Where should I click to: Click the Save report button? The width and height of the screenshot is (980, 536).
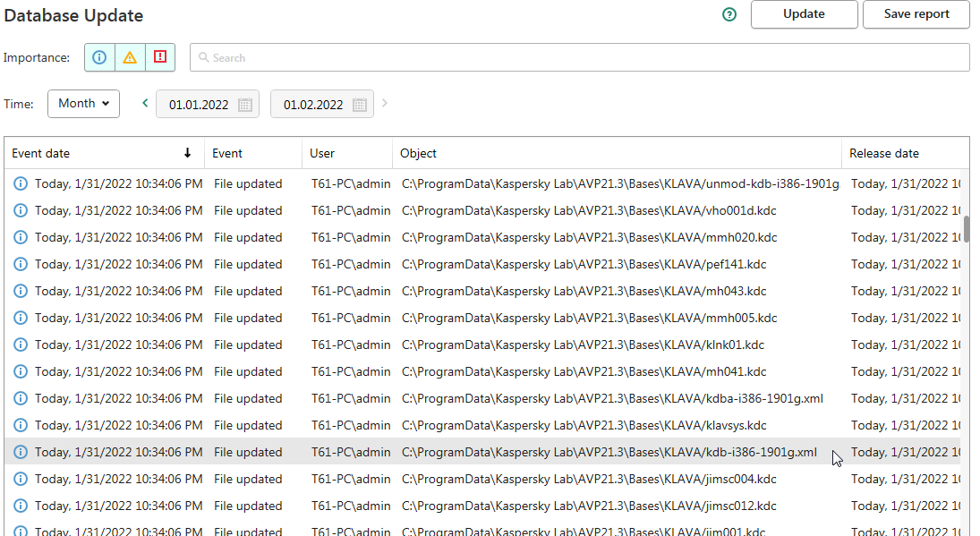916,14
